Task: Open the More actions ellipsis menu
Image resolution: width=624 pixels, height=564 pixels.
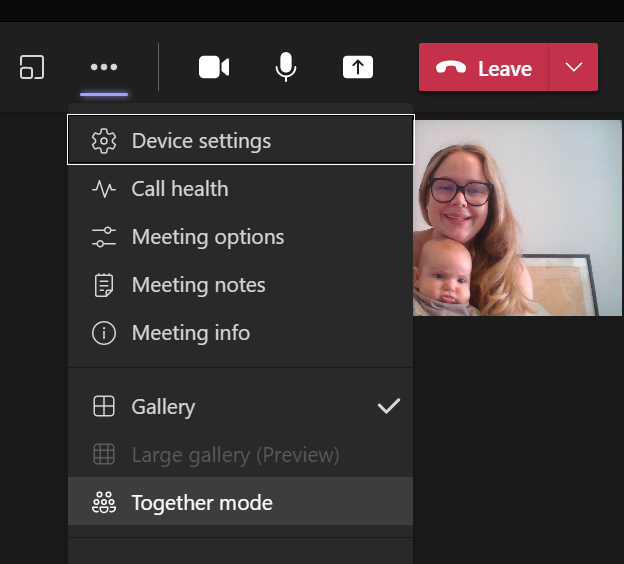Action: (104, 67)
